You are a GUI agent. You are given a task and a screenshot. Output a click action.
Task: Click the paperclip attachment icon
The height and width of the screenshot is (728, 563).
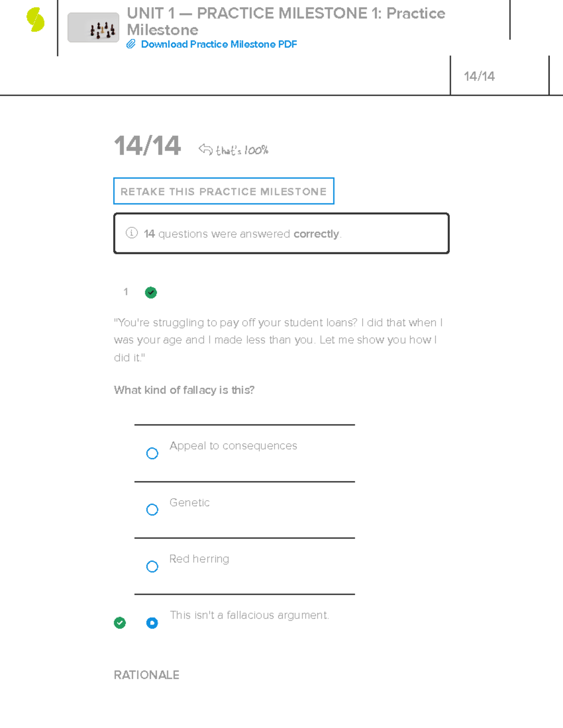(131, 44)
